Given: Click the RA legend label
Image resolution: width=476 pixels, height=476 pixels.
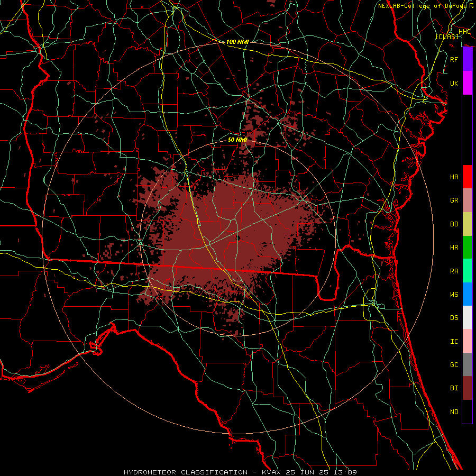Looking at the screenshot, I should click(x=454, y=271).
